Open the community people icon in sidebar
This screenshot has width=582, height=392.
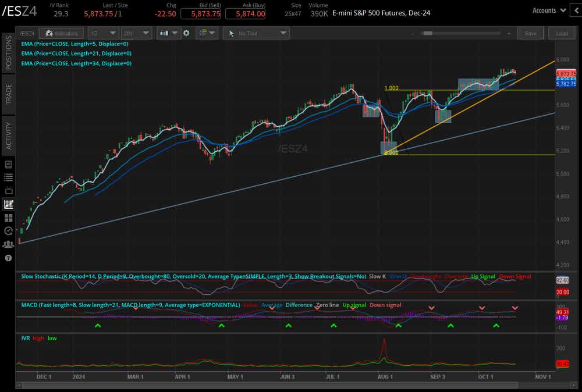8,244
